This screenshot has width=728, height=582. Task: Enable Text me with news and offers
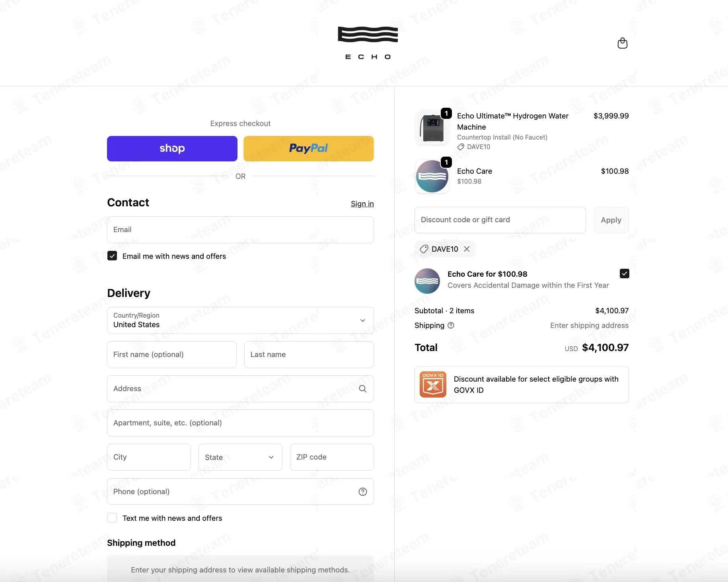[112, 518]
